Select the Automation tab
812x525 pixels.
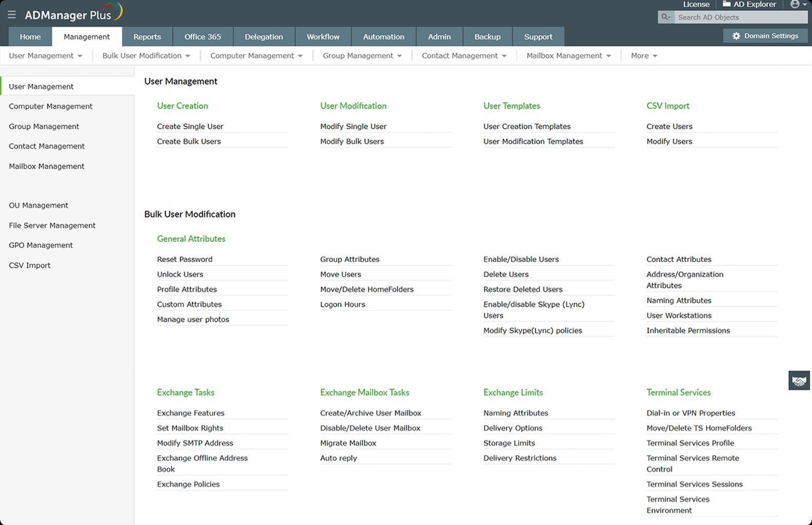click(x=384, y=37)
